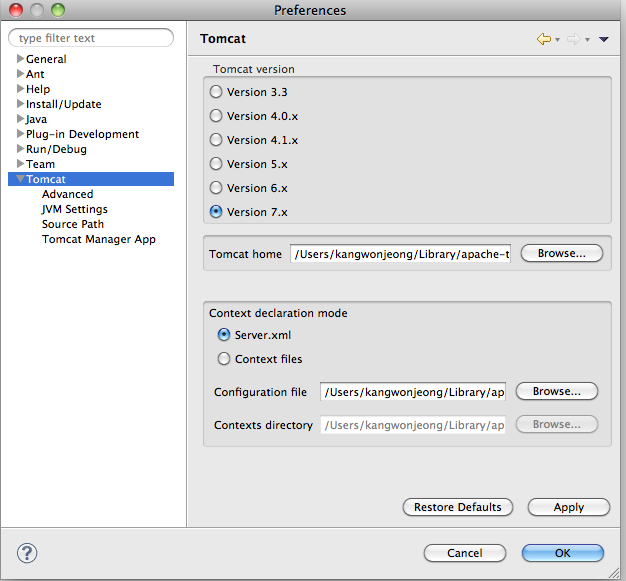Select the Run/Debug preferences category

click(x=56, y=149)
